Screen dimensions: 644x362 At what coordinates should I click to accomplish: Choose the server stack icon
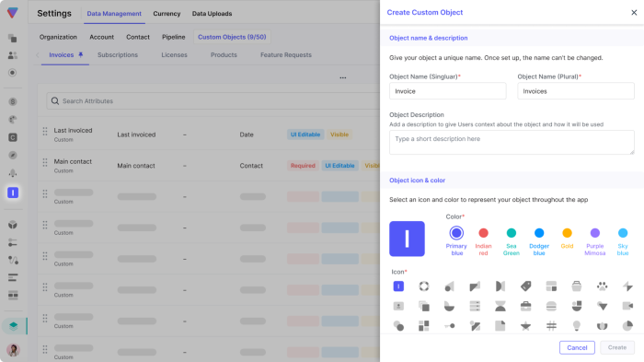pyautogui.click(x=475, y=306)
